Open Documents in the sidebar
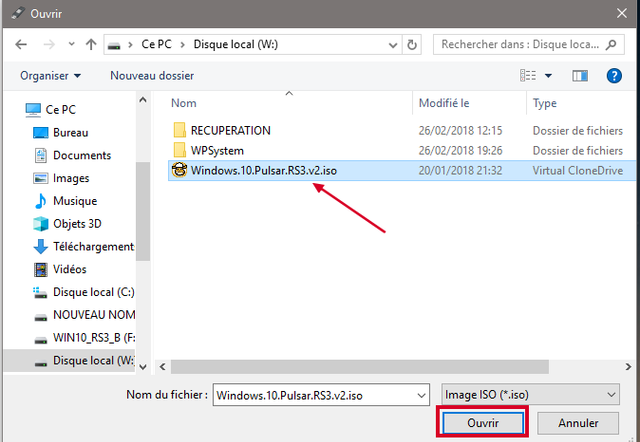The height and width of the screenshot is (442, 640). (x=82, y=155)
